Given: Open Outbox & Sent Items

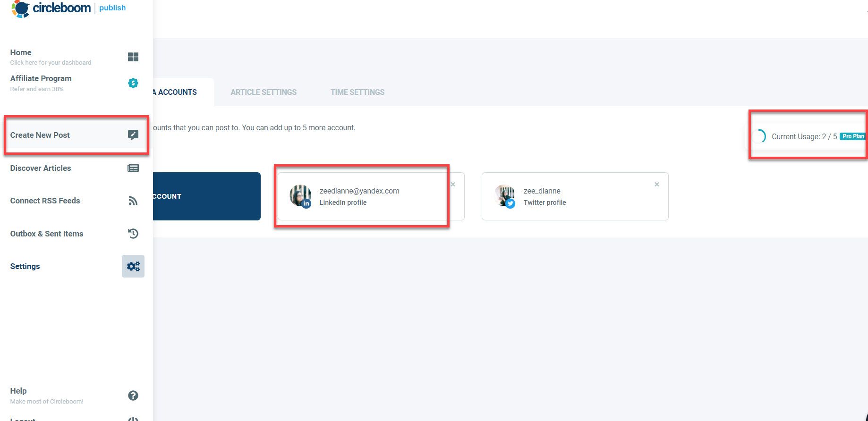Looking at the screenshot, I should click(47, 234).
